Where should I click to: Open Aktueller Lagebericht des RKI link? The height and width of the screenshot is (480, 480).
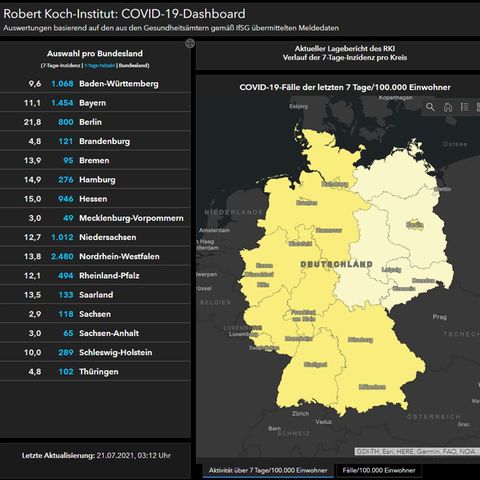pyautogui.click(x=345, y=49)
